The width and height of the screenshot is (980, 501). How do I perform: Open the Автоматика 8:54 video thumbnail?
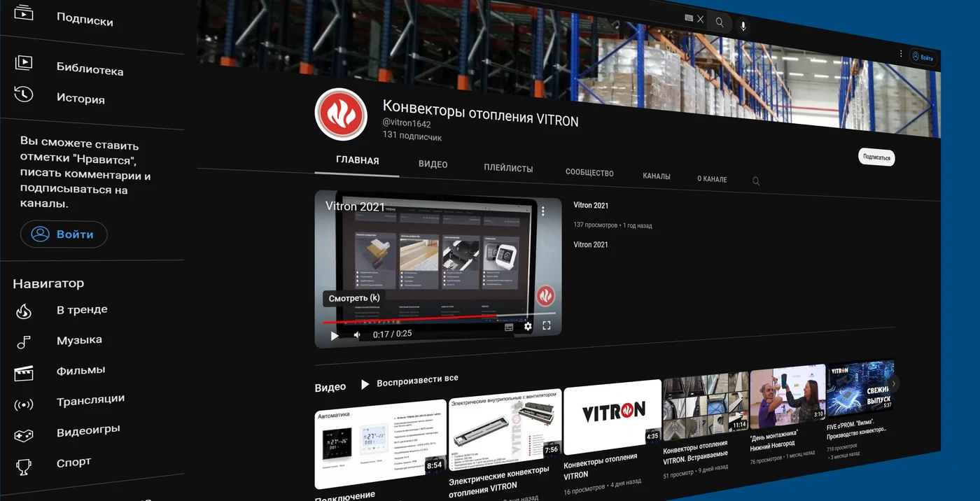click(380, 445)
